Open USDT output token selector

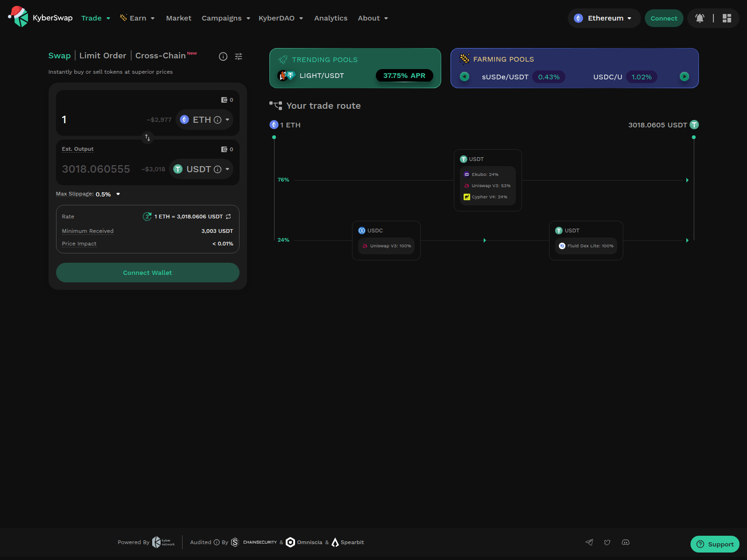202,169
